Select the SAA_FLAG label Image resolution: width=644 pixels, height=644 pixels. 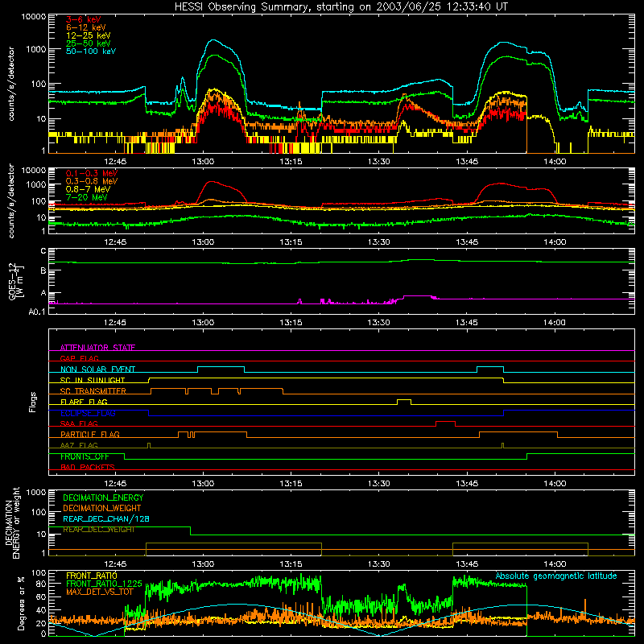coord(79,423)
